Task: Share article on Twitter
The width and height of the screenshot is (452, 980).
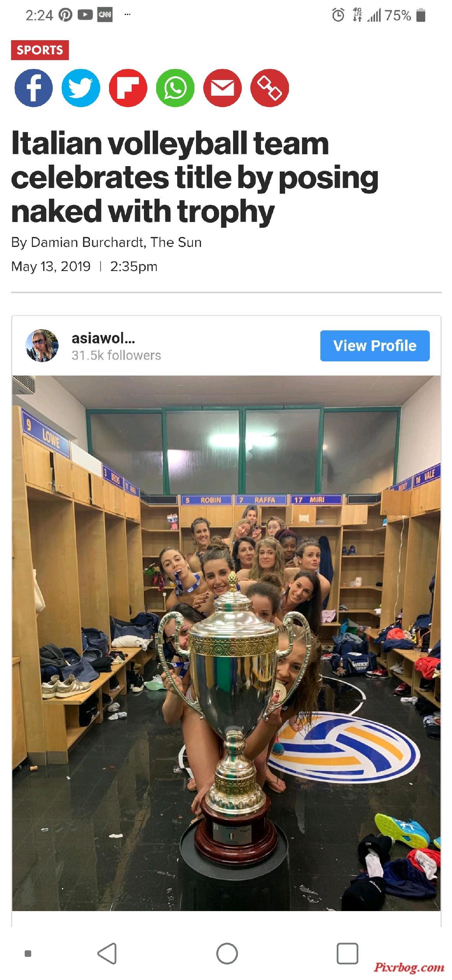Action: [81, 88]
